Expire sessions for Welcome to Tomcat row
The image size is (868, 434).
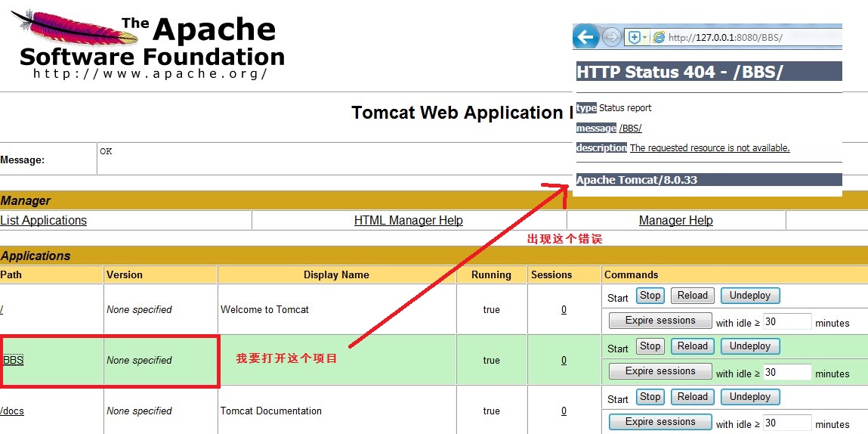click(x=660, y=321)
